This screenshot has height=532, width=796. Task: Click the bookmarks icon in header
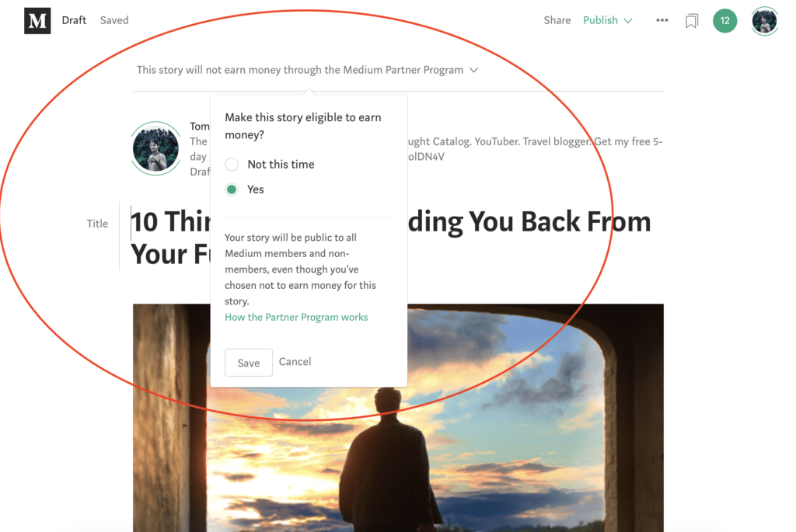pyautogui.click(x=691, y=21)
